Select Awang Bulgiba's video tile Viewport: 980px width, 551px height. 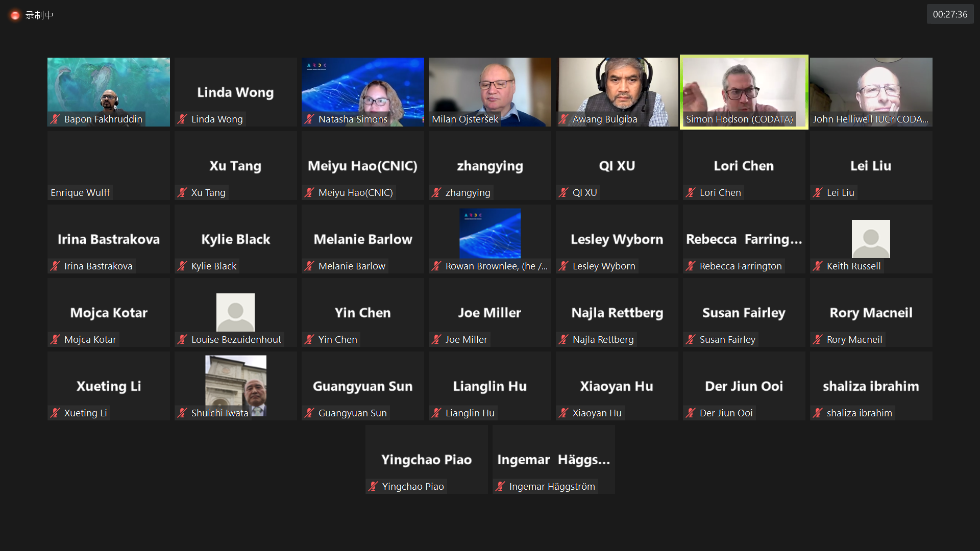point(617,92)
